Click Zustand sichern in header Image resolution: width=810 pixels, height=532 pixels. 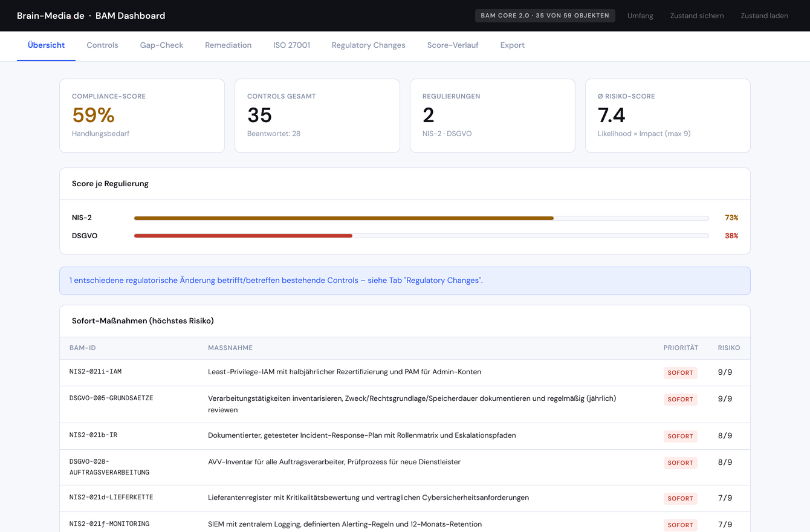coord(696,16)
